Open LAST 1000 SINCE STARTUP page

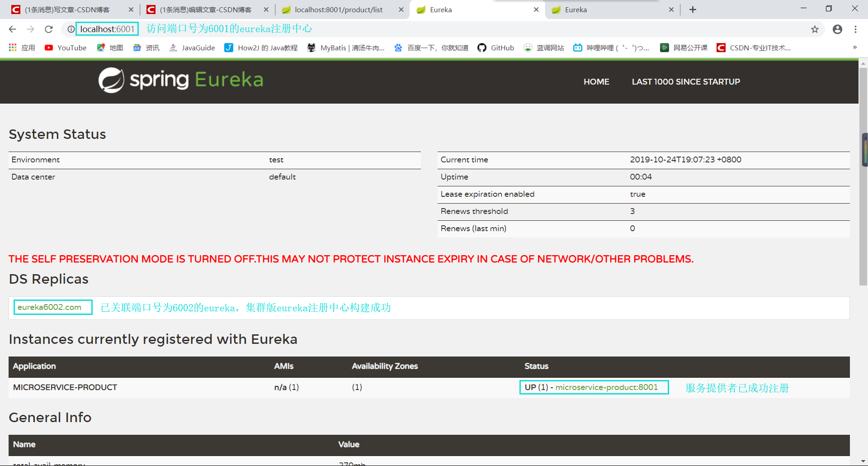coord(686,82)
